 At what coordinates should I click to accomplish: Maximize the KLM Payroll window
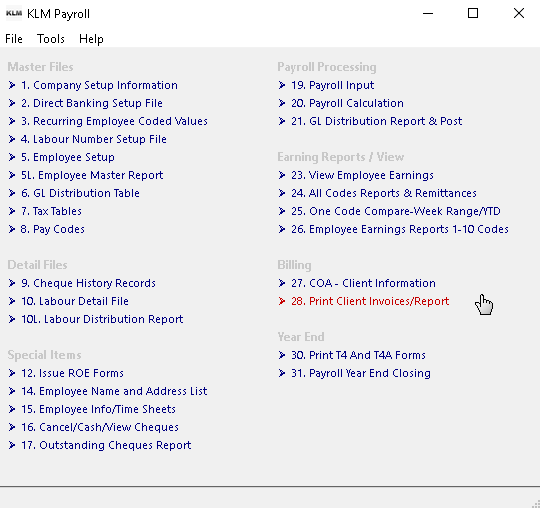pyautogui.click(x=473, y=13)
